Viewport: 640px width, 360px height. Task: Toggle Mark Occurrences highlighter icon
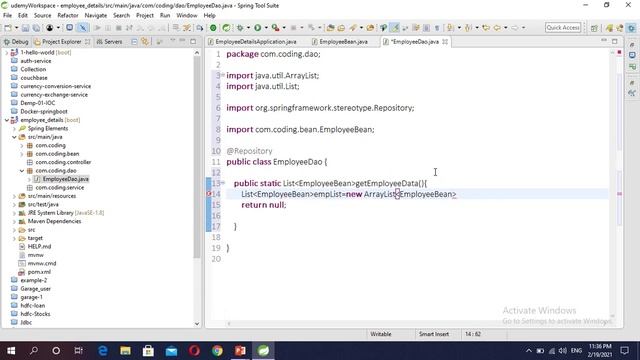coord(395,28)
